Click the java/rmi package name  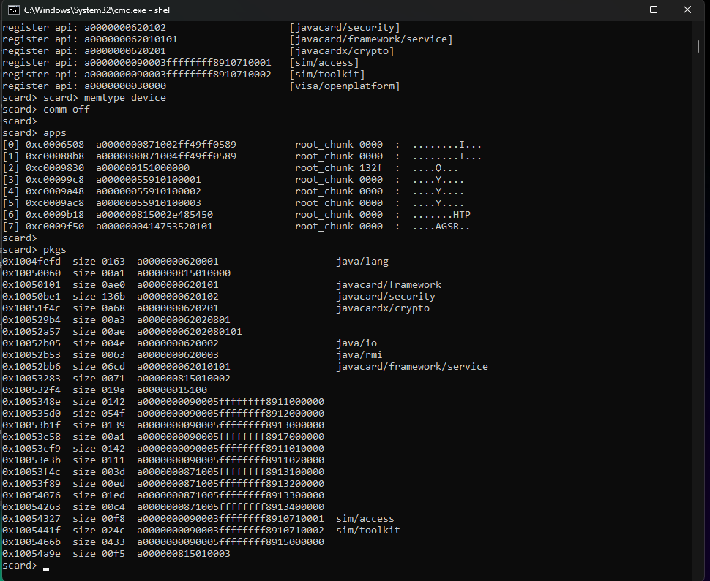click(x=359, y=355)
